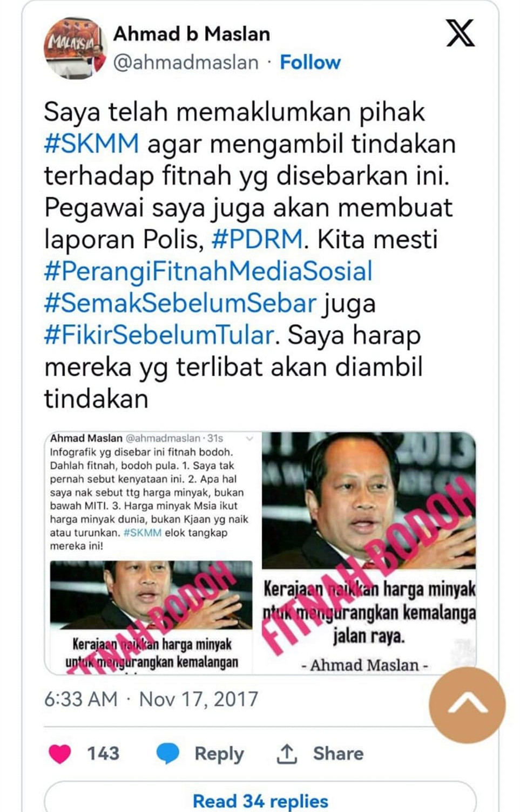Expand the quoted tweet's dropdown chevron
Screen dimensions: 520x812
tap(249, 439)
